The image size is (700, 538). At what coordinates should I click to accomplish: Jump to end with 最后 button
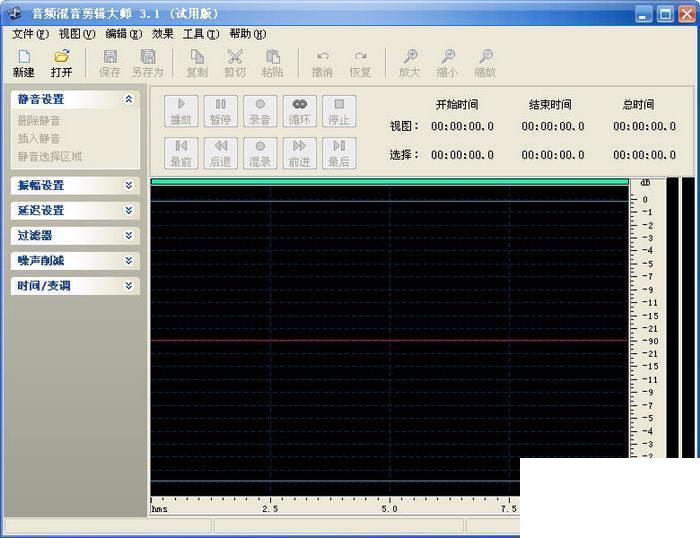tap(339, 153)
